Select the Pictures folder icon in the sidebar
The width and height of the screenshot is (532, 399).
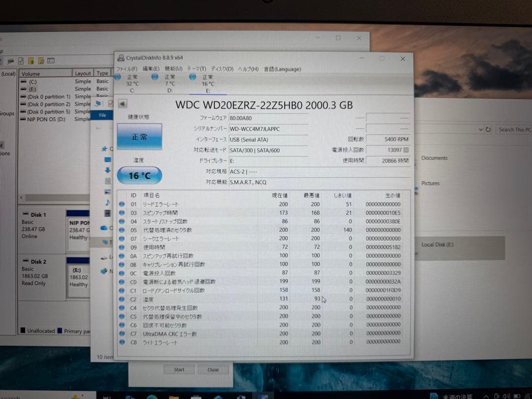pyautogui.click(x=107, y=192)
